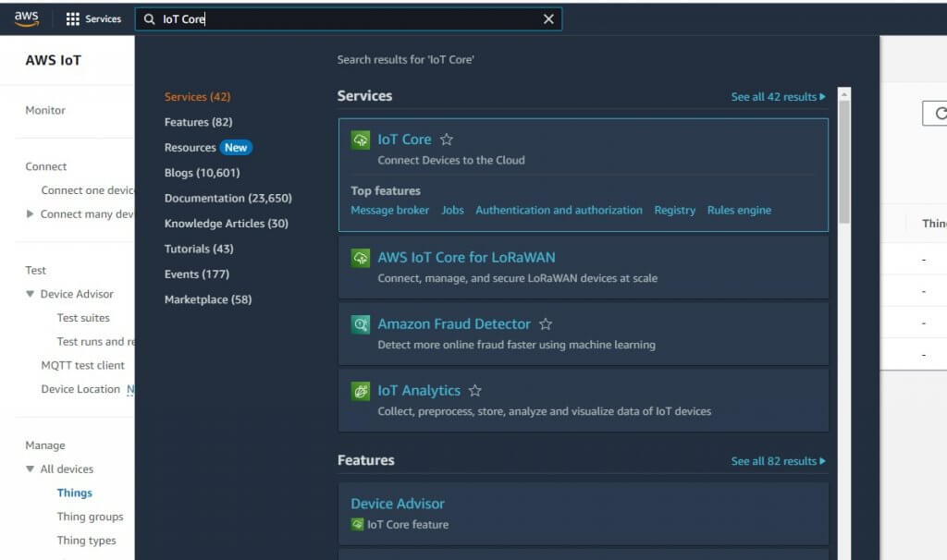947x560 pixels.
Task: Toggle the IoT Analytics favorite star
Action: (x=474, y=390)
